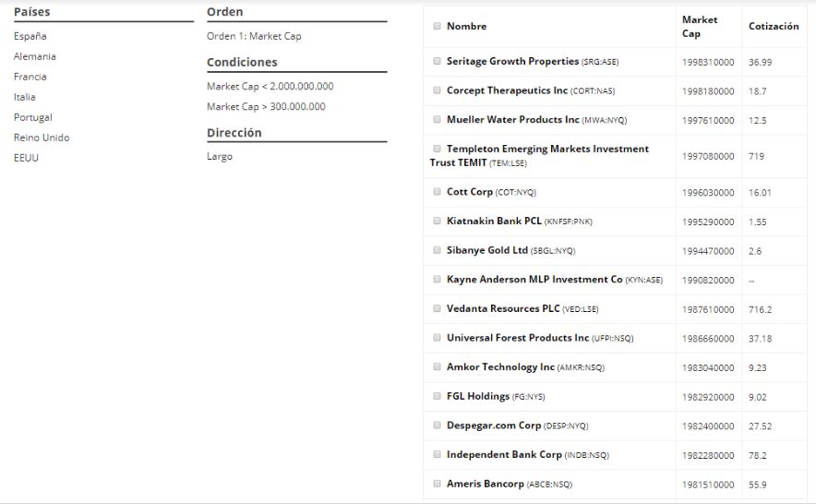Click the Largo direction option
This screenshot has width=816, height=504.
220,157
